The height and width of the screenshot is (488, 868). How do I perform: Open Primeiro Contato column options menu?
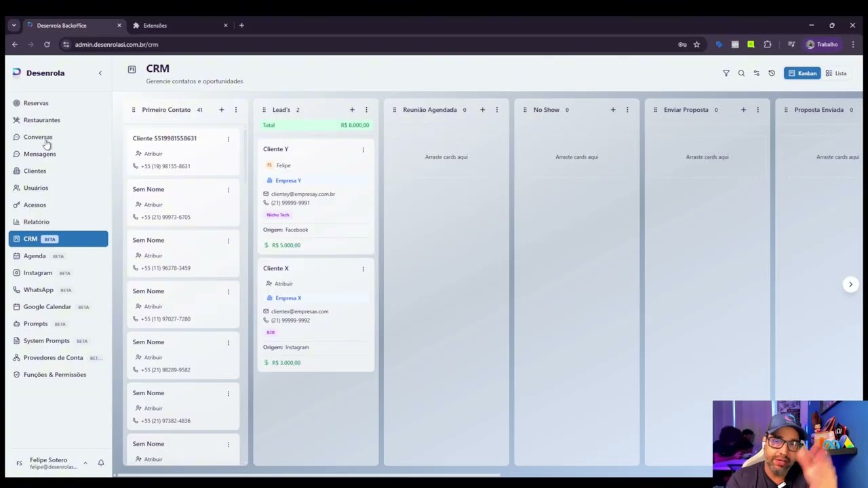click(x=235, y=110)
